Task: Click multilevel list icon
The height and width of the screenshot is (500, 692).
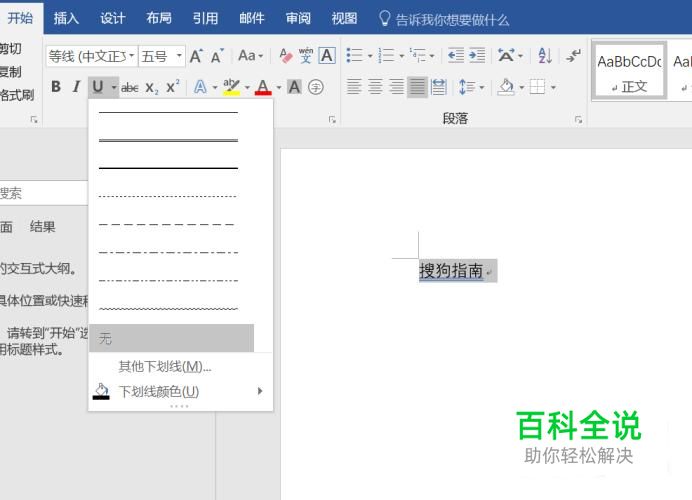Action: click(417, 56)
